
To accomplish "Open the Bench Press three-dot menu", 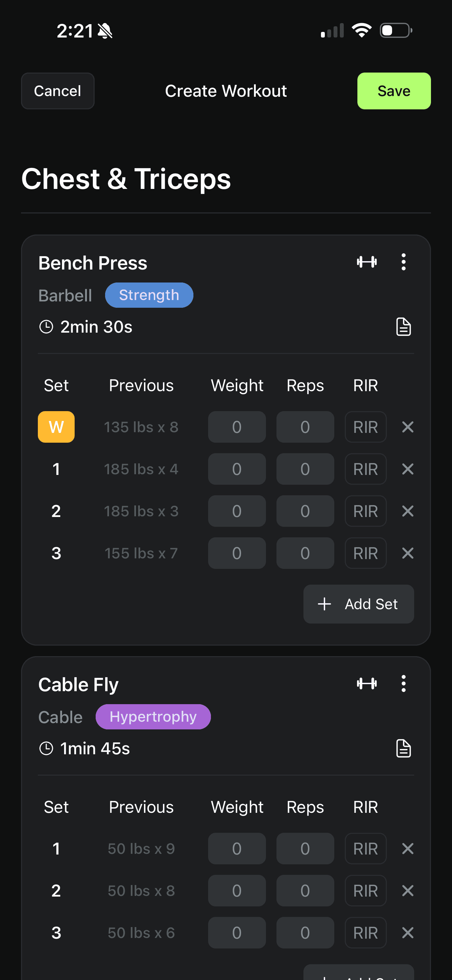I will [x=403, y=262].
